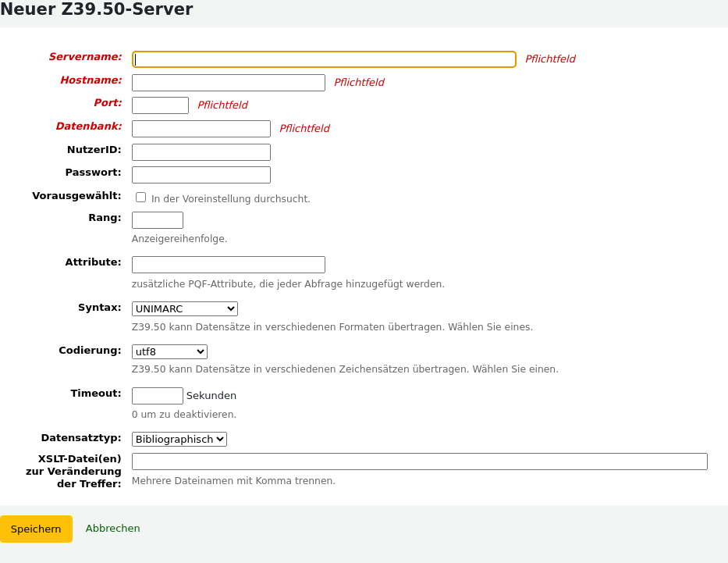Click the Rang input field
This screenshot has height=563, width=728.
click(x=157, y=219)
